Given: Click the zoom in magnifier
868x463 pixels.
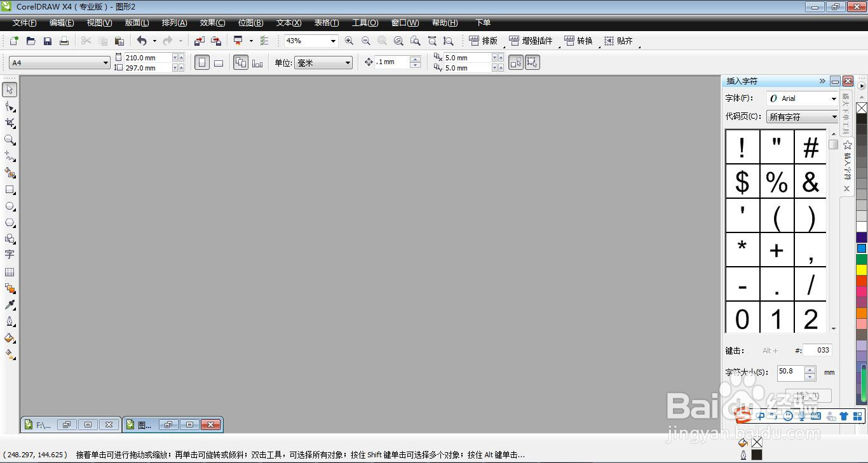Looking at the screenshot, I should 349,41.
